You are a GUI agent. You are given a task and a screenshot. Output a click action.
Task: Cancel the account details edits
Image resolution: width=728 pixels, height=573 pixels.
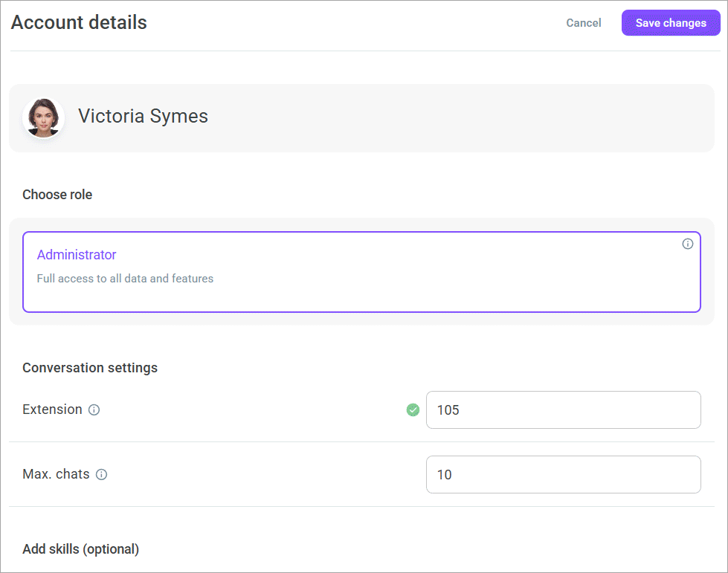583,23
